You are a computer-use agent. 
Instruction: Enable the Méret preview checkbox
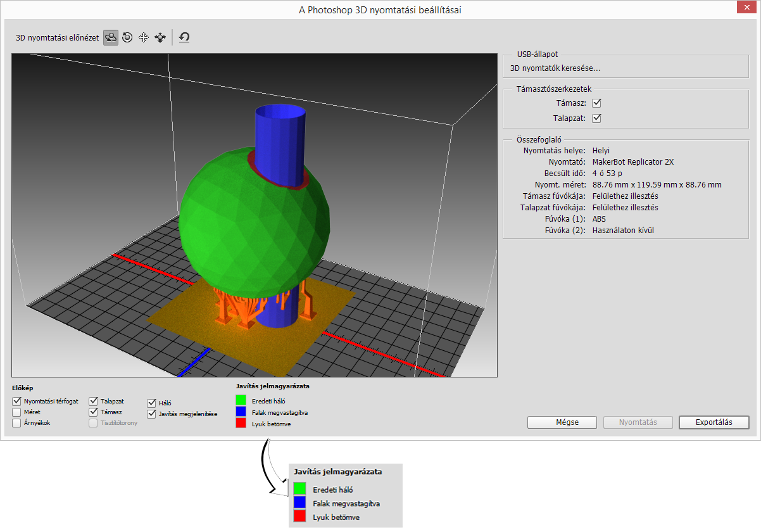point(16,412)
